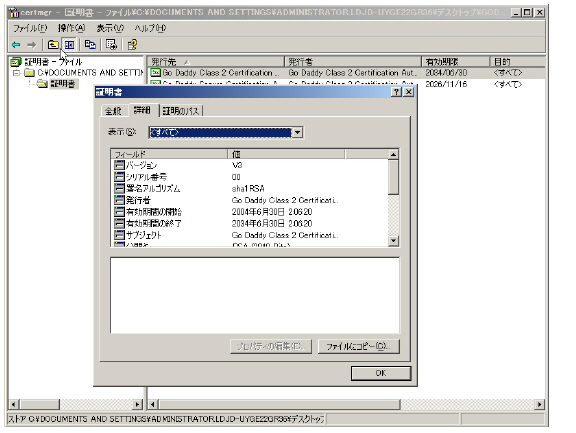Open the ヘルプ menu
This screenshot has width=576, height=433.
(x=150, y=28)
